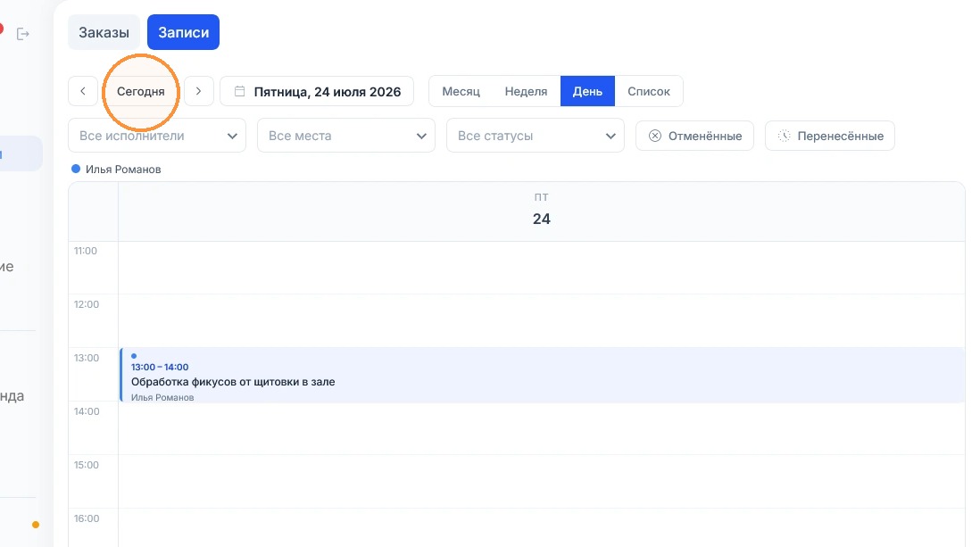Switch to Неделя view

(527, 91)
